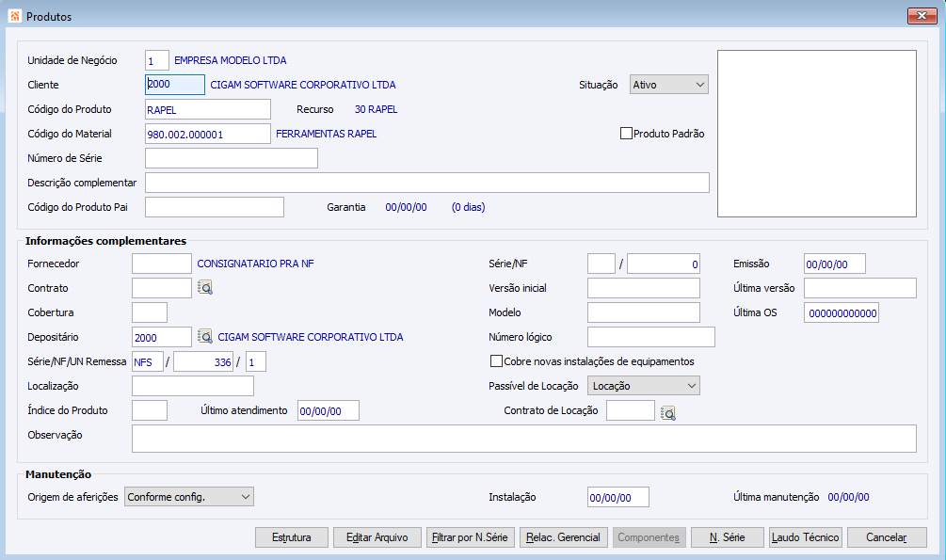Close the Produtos window

click(x=922, y=16)
